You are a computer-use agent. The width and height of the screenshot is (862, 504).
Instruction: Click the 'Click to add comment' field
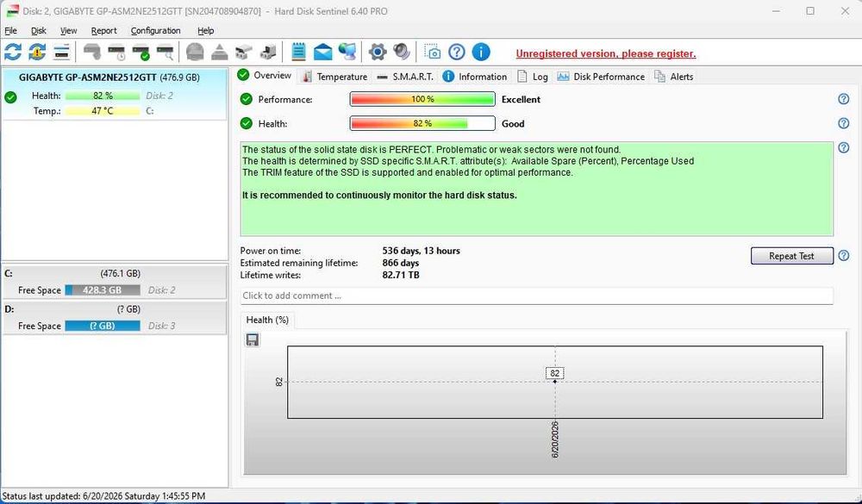[x=536, y=296]
